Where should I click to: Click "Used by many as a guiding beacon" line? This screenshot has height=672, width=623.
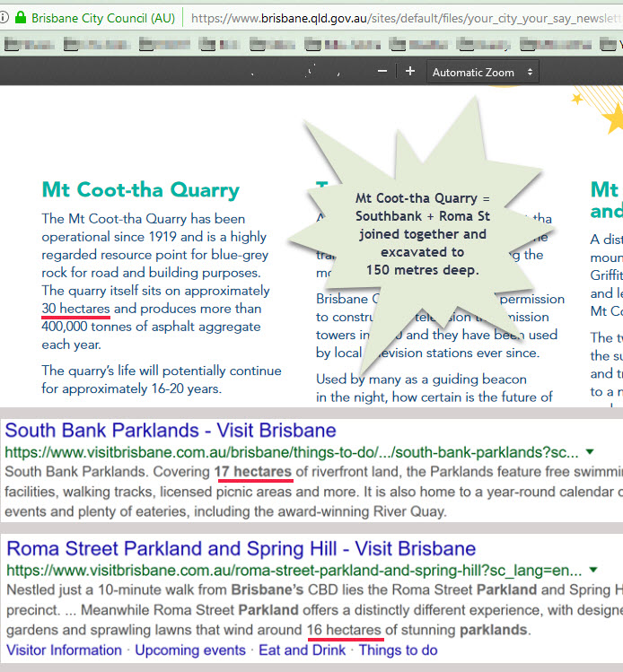click(421, 380)
